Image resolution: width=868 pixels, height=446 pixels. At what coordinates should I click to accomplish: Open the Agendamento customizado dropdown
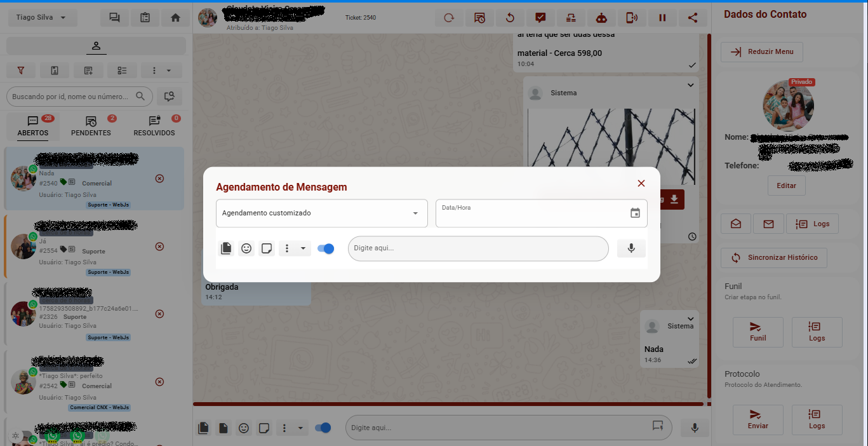pos(321,213)
